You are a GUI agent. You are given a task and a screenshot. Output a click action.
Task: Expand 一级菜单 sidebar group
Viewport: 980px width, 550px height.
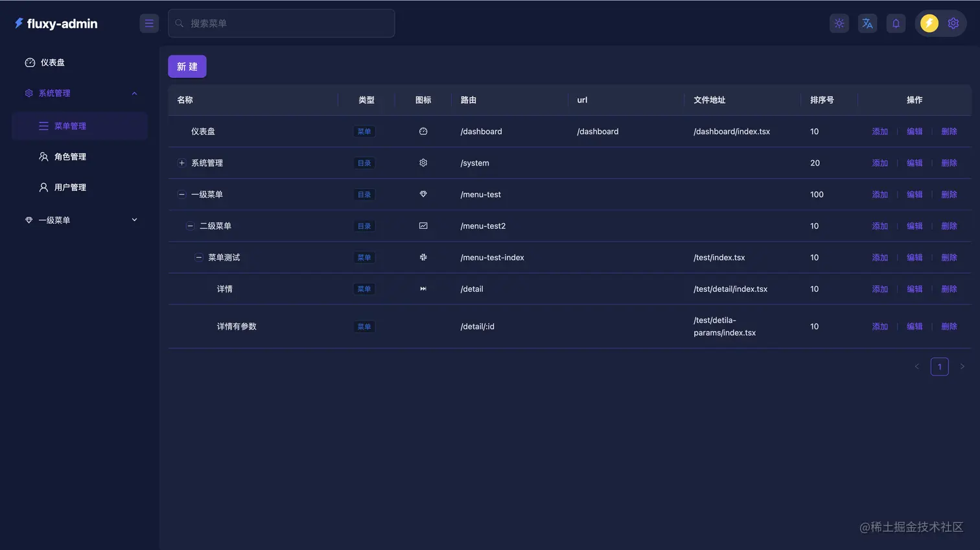click(80, 220)
